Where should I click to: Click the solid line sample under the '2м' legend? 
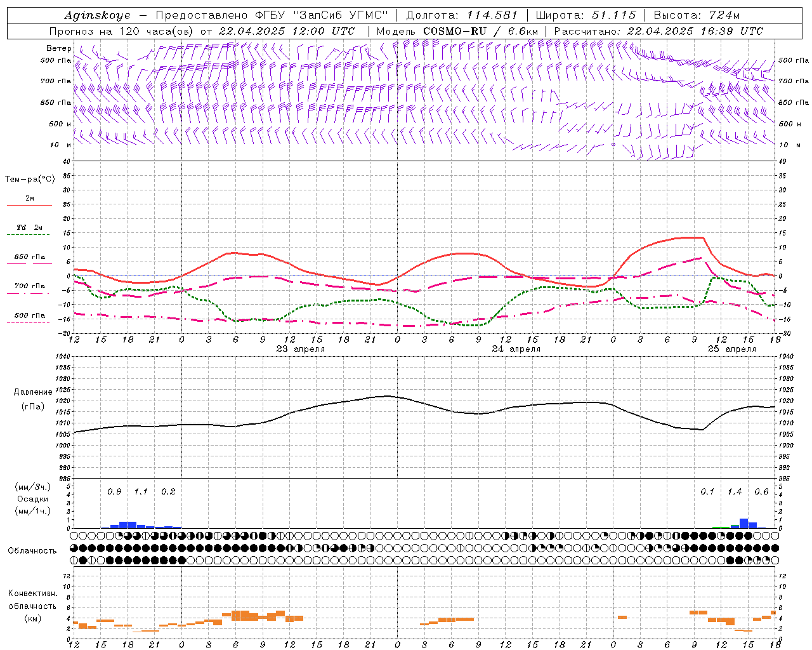[x=29, y=206]
